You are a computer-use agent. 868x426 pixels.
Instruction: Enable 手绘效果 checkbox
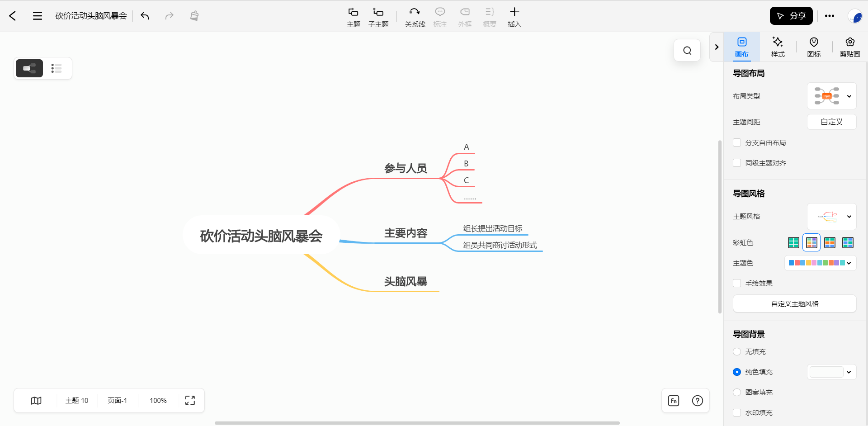(737, 283)
